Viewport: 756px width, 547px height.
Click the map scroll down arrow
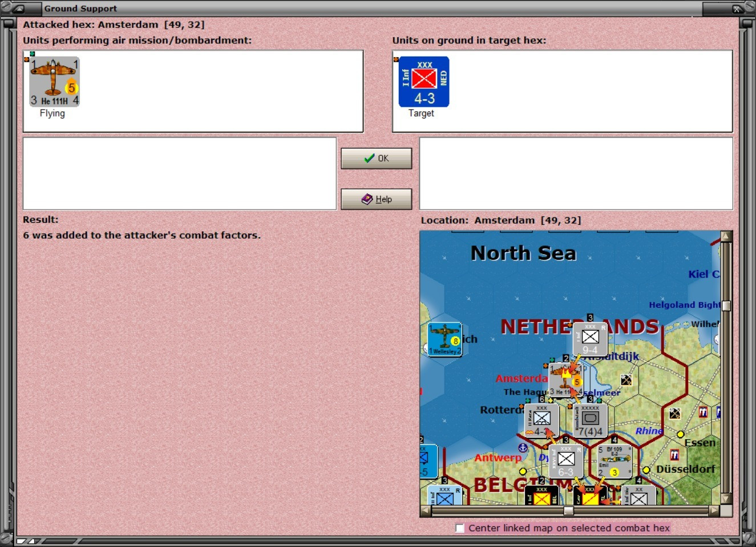[726, 499]
